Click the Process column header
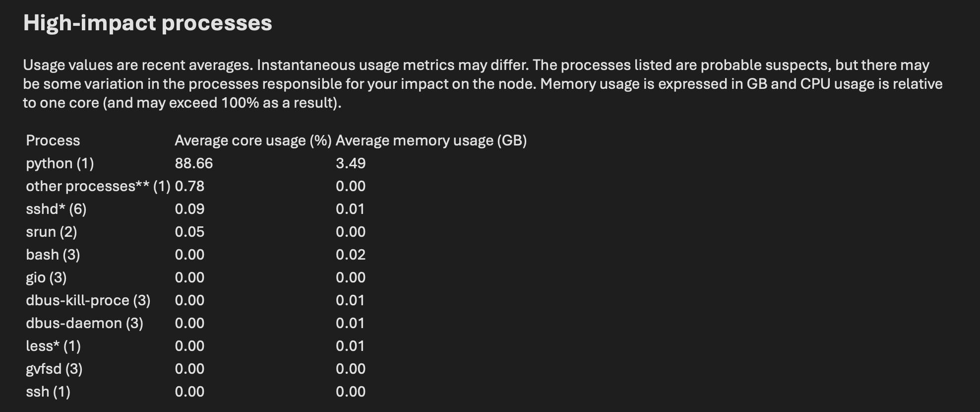 pyautogui.click(x=53, y=140)
